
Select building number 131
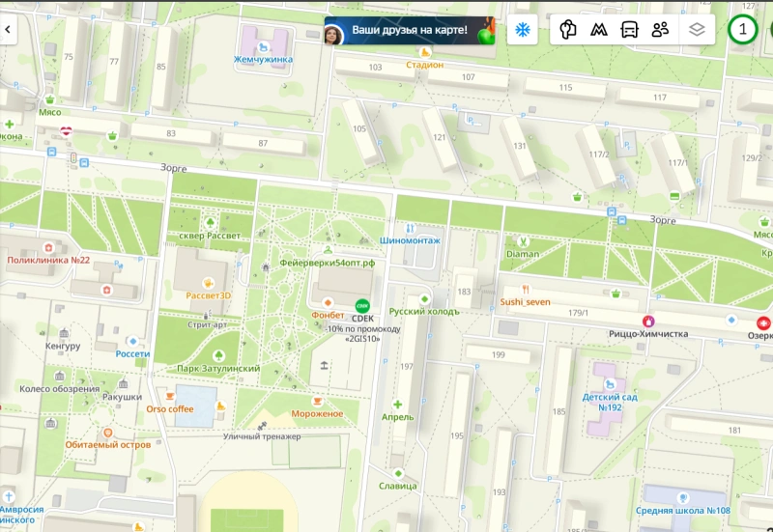pos(520,146)
